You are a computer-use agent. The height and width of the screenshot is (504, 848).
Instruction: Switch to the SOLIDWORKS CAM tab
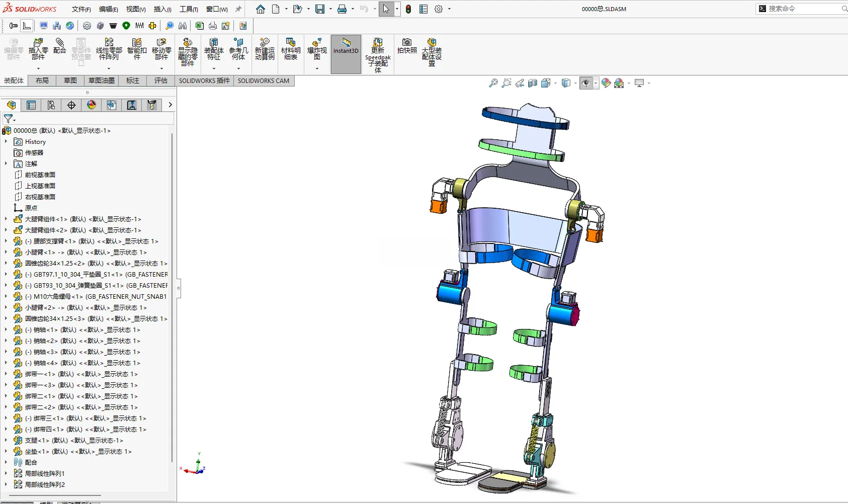[x=264, y=80]
